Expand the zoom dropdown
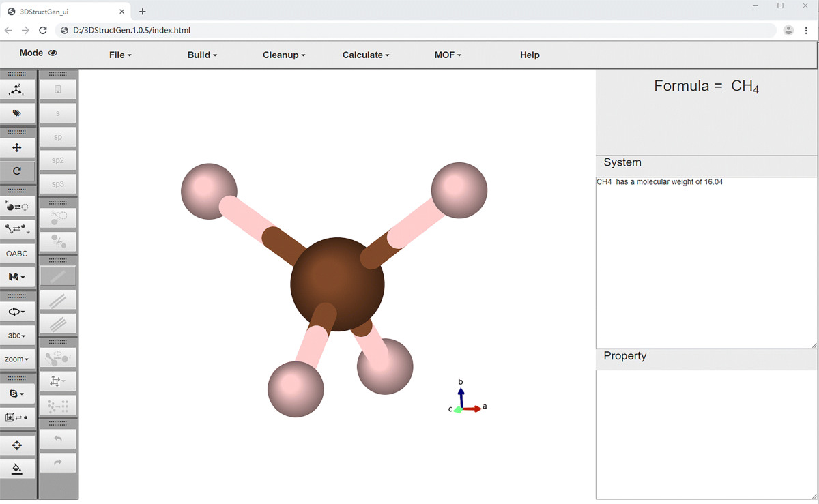This screenshot has height=504, width=819. click(17, 359)
